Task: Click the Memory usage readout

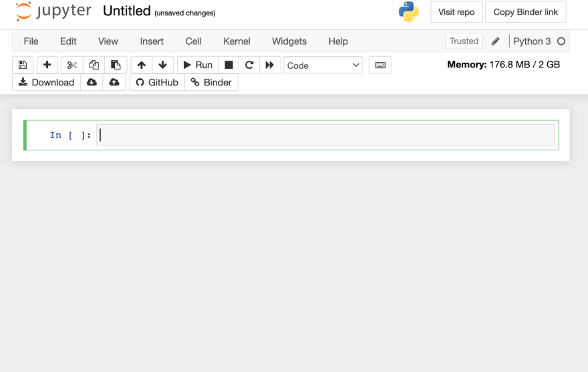Action: [503, 65]
